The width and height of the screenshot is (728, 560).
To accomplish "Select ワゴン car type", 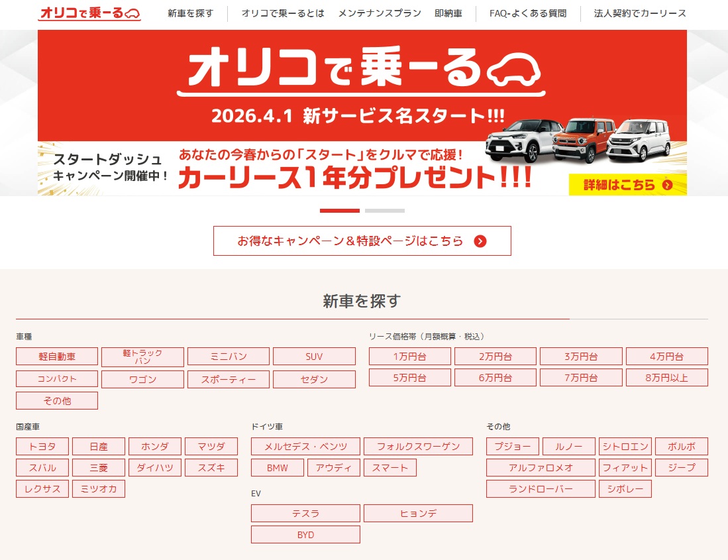I will point(142,379).
